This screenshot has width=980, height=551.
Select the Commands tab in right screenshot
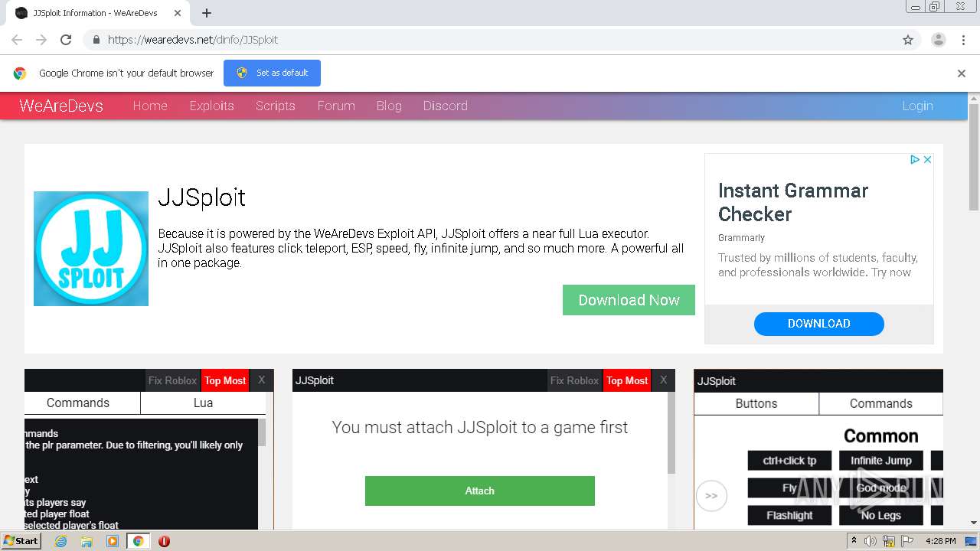(881, 404)
